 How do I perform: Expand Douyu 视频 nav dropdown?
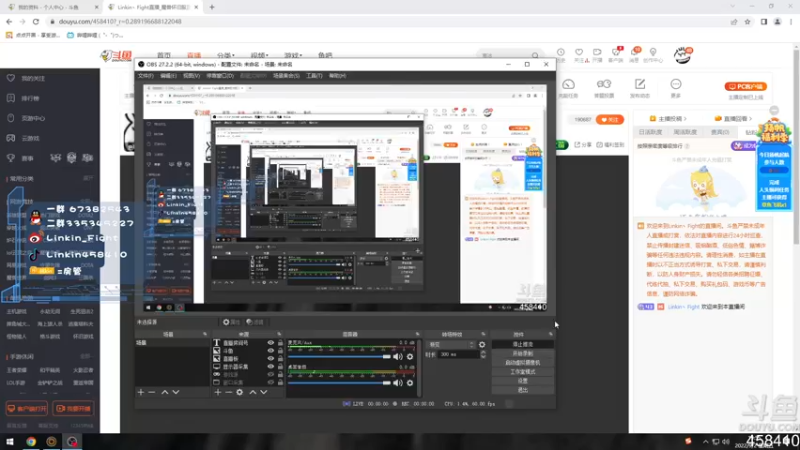tap(259, 55)
